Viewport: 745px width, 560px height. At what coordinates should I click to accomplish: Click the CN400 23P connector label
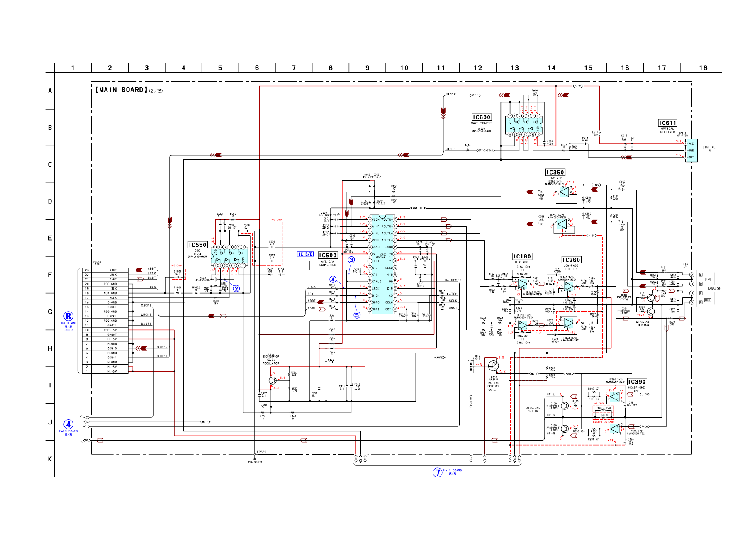coord(97,263)
